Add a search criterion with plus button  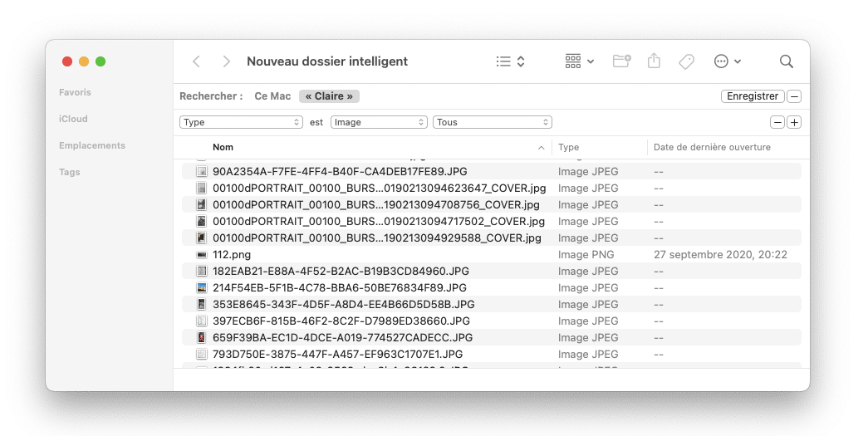[x=794, y=122]
